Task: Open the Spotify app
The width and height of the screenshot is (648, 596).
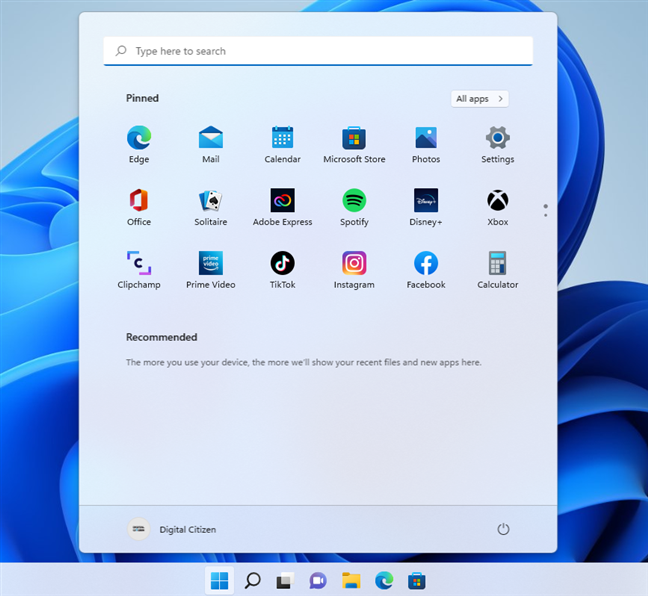Action: (354, 207)
